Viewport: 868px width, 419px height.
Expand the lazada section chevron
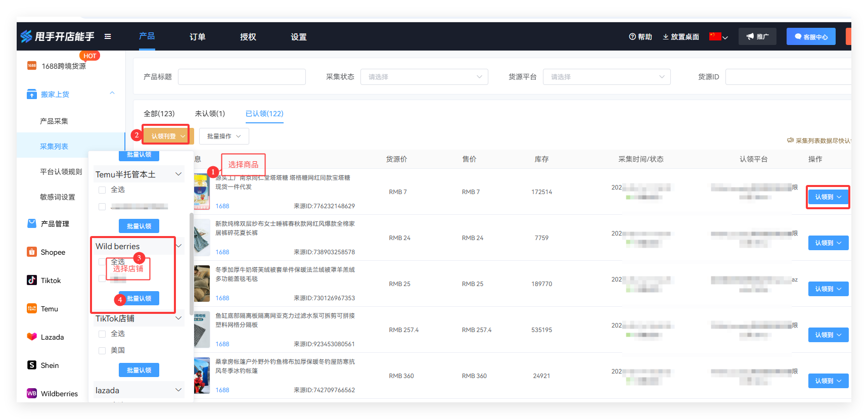point(178,390)
